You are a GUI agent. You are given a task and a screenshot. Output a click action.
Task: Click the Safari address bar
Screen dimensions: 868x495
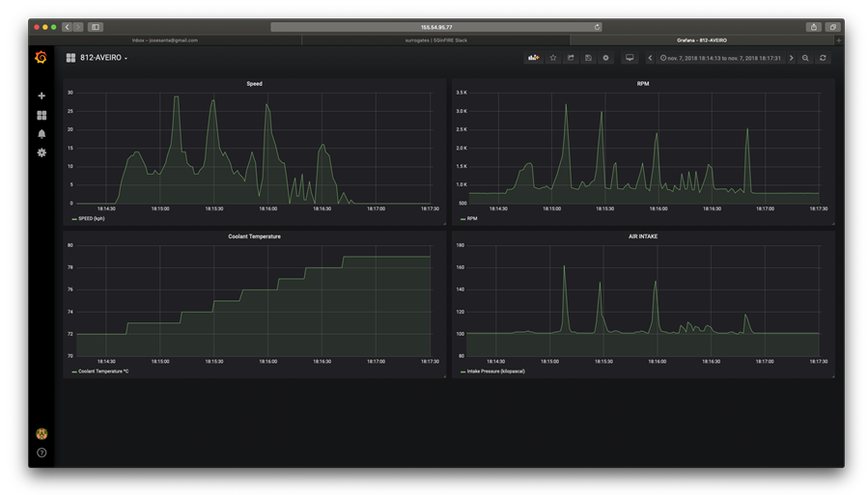pyautogui.click(x=436, y=27)
